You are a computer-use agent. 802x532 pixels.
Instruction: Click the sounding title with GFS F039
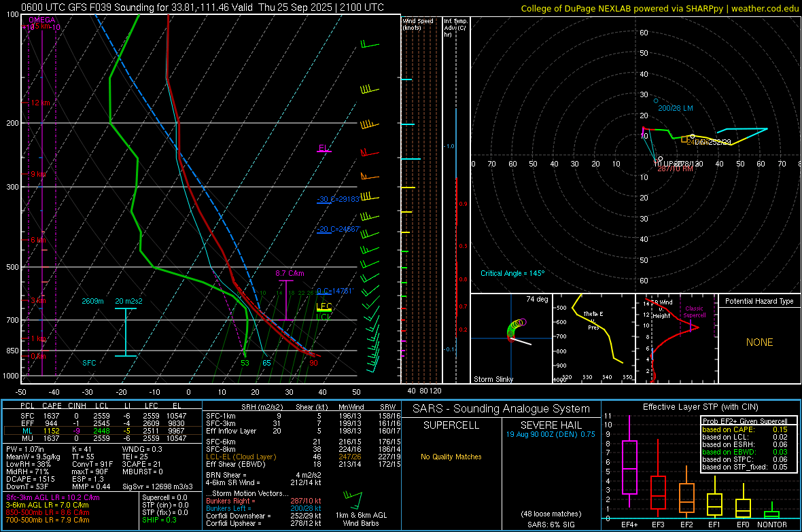point(203,7)
